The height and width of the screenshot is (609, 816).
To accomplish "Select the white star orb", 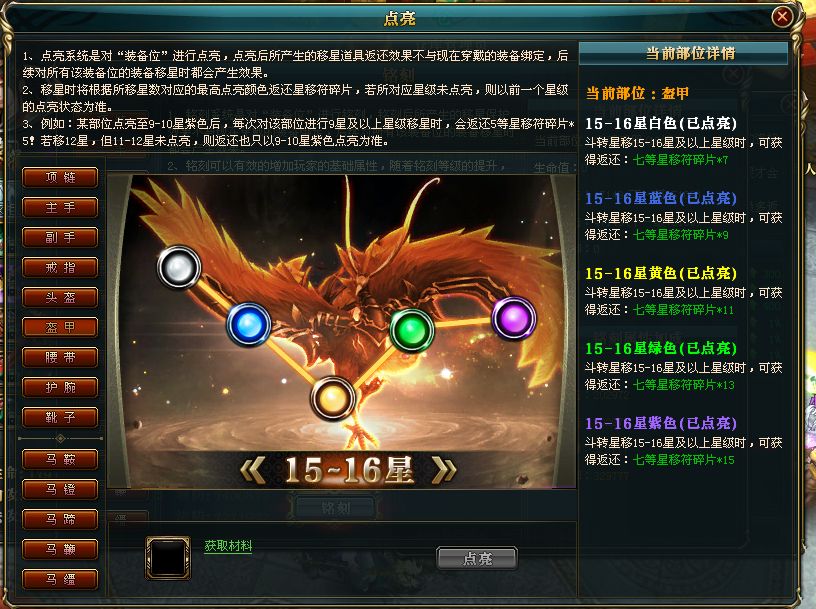I will pos(179,268).
